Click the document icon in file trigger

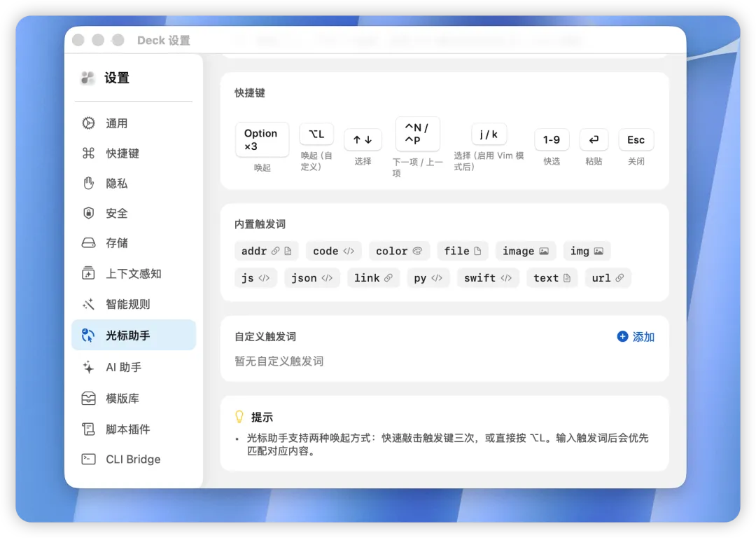coord(477,251)
